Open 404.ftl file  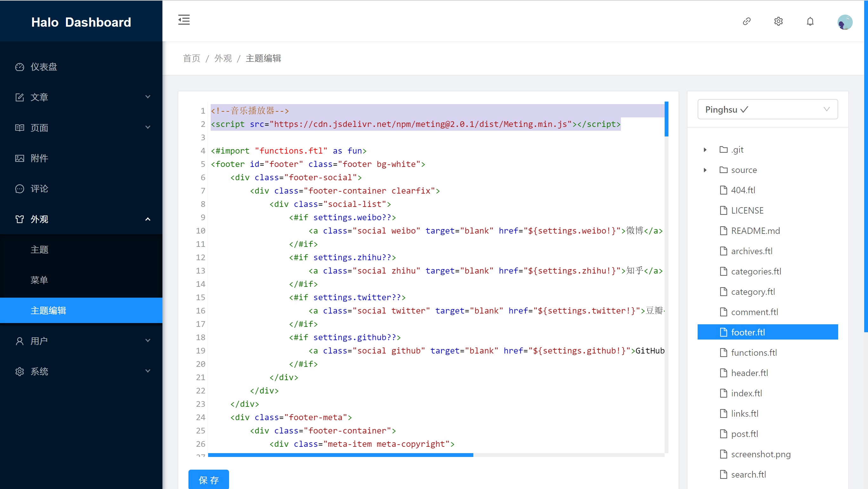coord(737,190)
